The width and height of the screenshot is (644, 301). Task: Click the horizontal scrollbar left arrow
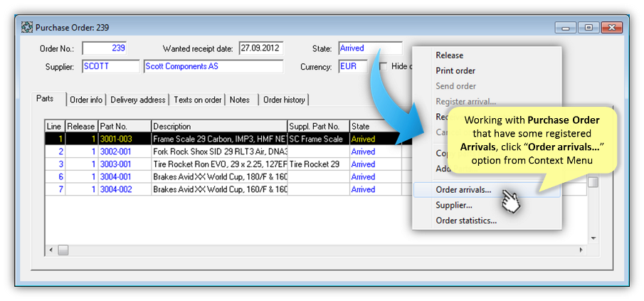51,250
